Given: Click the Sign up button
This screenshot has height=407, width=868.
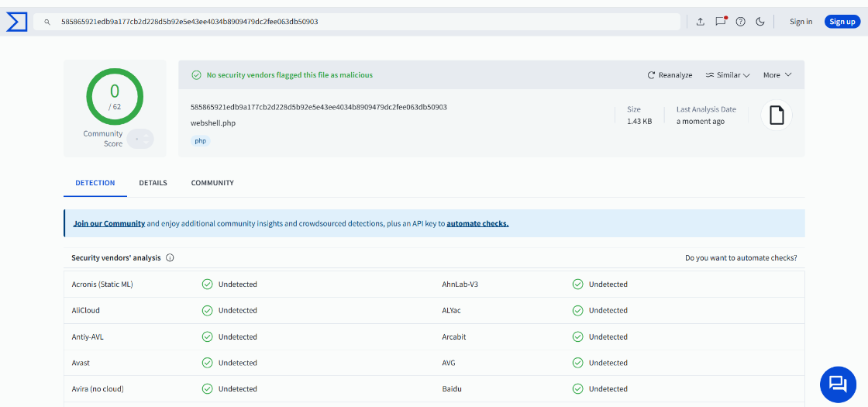Looking at the screenshot, I should 842,22.
